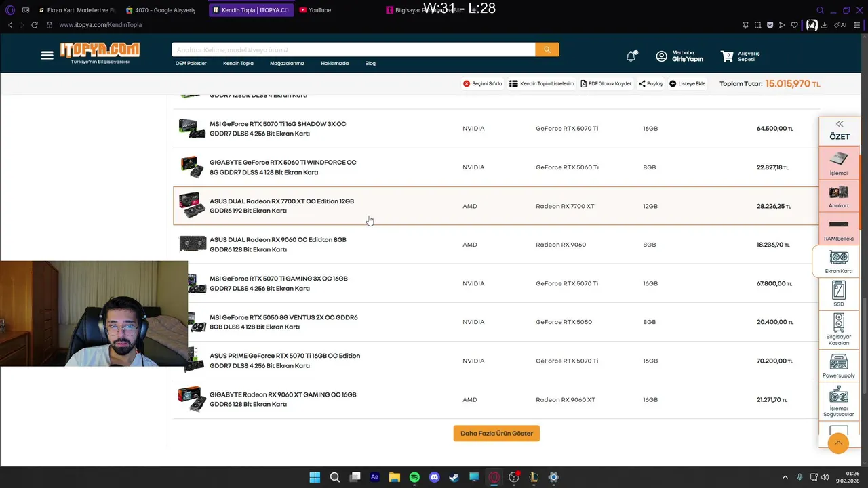
Task: Open Blog menu item
Action: pyautogui.click(x=370, y=63)
